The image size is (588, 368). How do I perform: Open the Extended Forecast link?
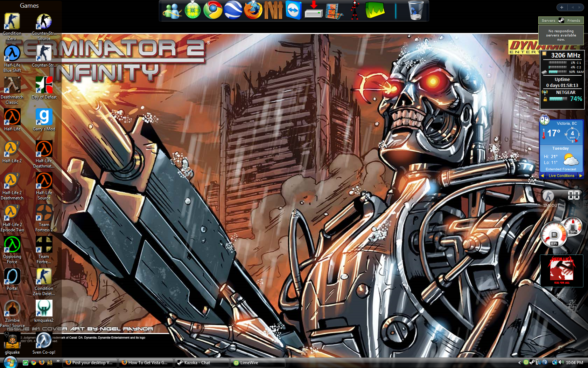[560, 169]
